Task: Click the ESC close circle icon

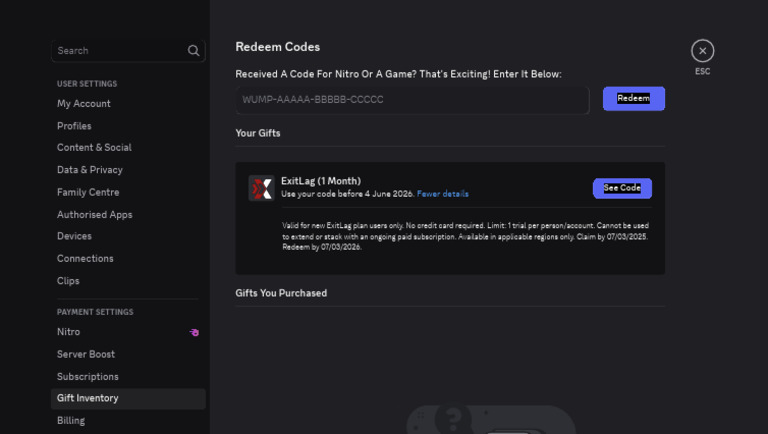Action: pyautogui.click(x=703, y=51)
